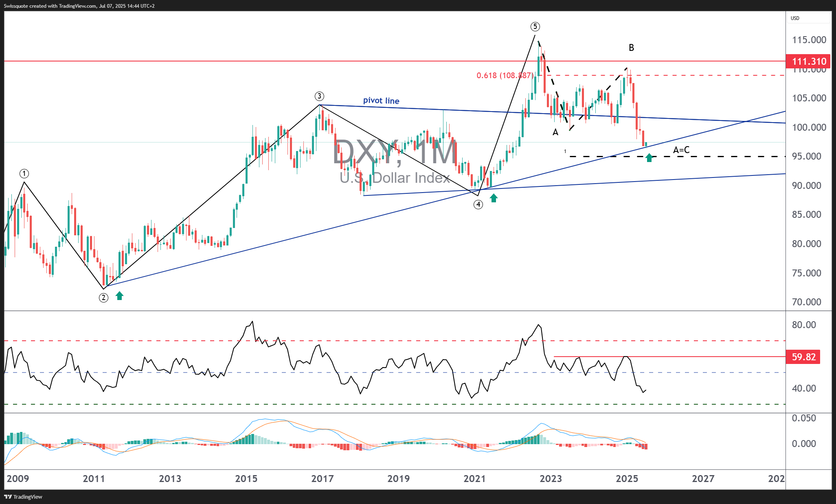The image size is (836, 504).
Task: Click the 70.000 price axis label
Action: pyautogui.click(x=806, y=302)
